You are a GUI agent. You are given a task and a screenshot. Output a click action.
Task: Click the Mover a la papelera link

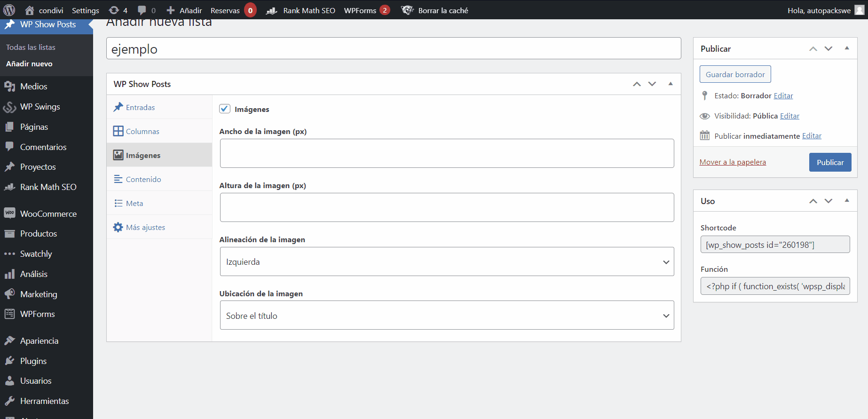[x=733, y=162]
